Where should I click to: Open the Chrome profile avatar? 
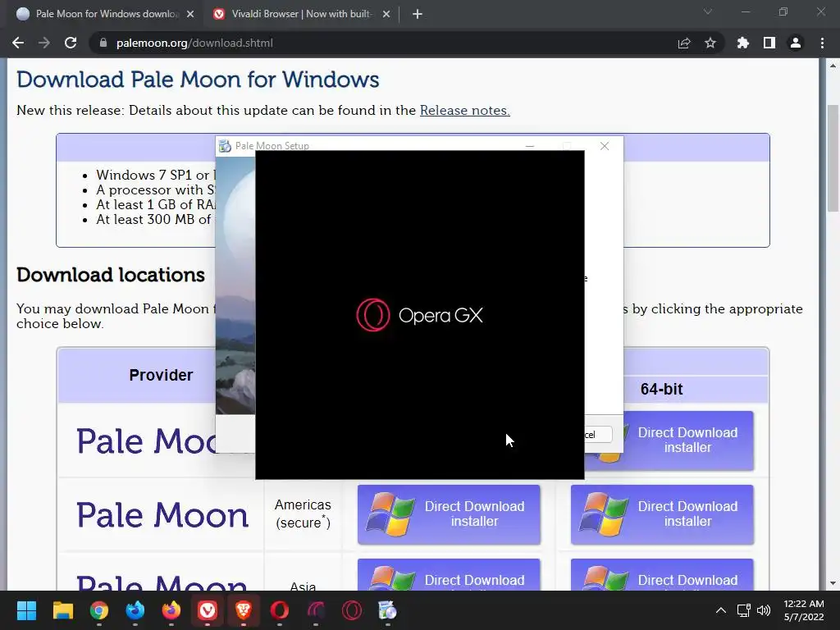click(796, 43)
